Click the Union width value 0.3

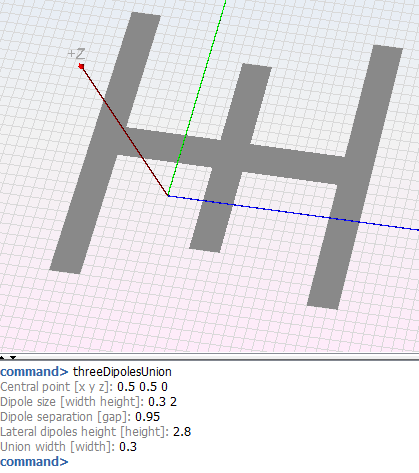[x=128, y=447]
